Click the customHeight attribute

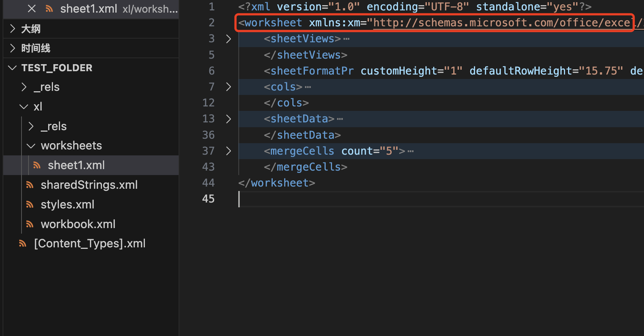click(x=399, y=71)
